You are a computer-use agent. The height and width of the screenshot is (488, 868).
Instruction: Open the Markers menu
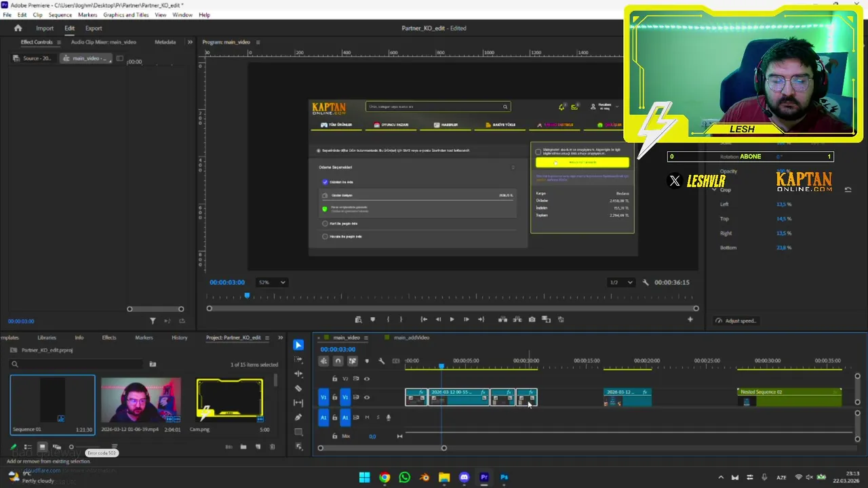87,15
